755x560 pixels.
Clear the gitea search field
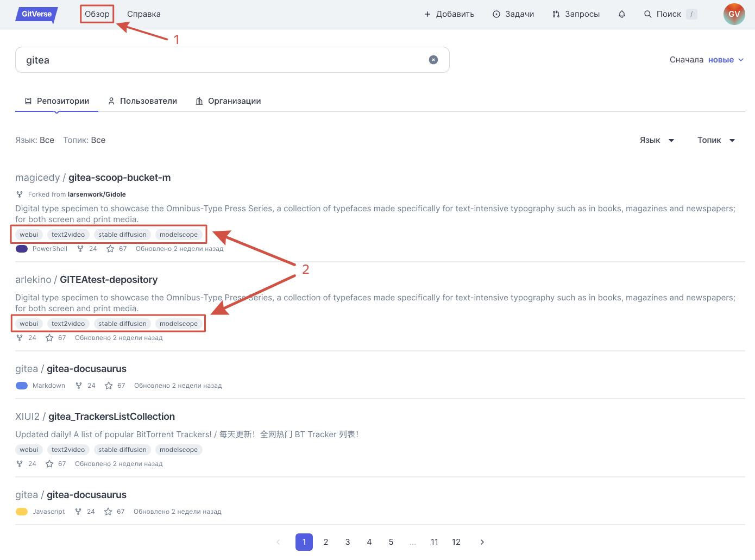pyautogui.click(x=433, y=60)
